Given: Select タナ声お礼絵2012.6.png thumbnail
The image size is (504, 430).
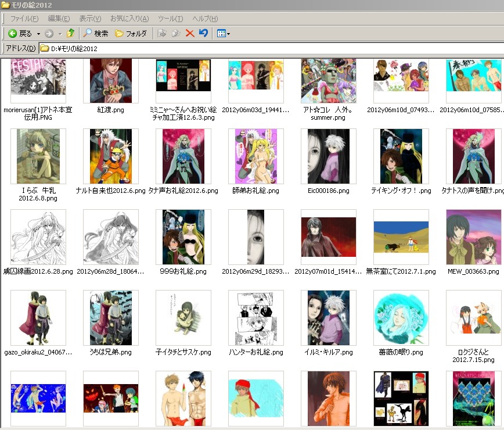Looking at the screenshot, I should click(183, 156).
